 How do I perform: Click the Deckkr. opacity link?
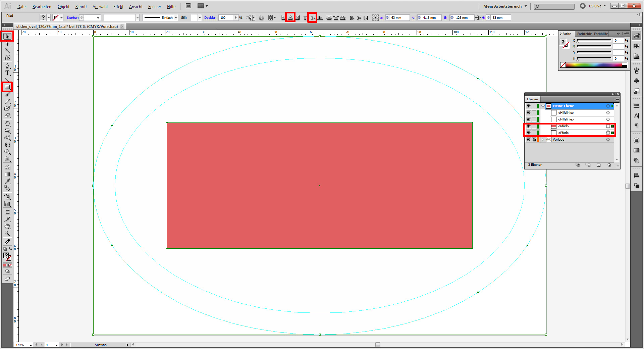coord(210,18)
